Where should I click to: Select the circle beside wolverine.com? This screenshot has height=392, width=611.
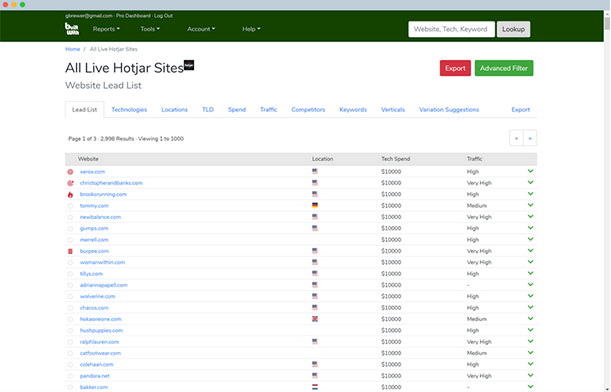(70, 297)
